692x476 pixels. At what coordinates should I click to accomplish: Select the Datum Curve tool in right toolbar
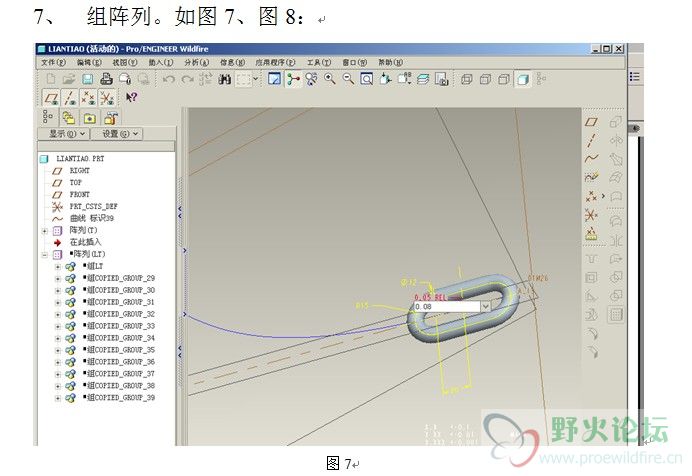591,158
